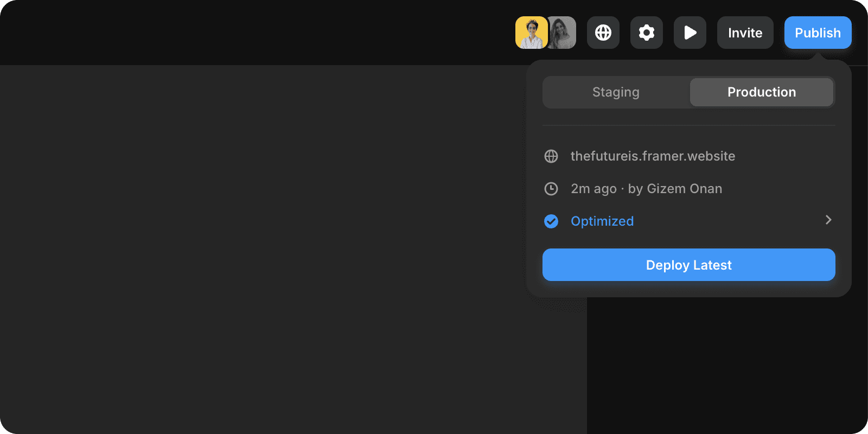868x434 pixels.
Task: Open the globe button in top toolbar
Action: (x=603, y=33)
